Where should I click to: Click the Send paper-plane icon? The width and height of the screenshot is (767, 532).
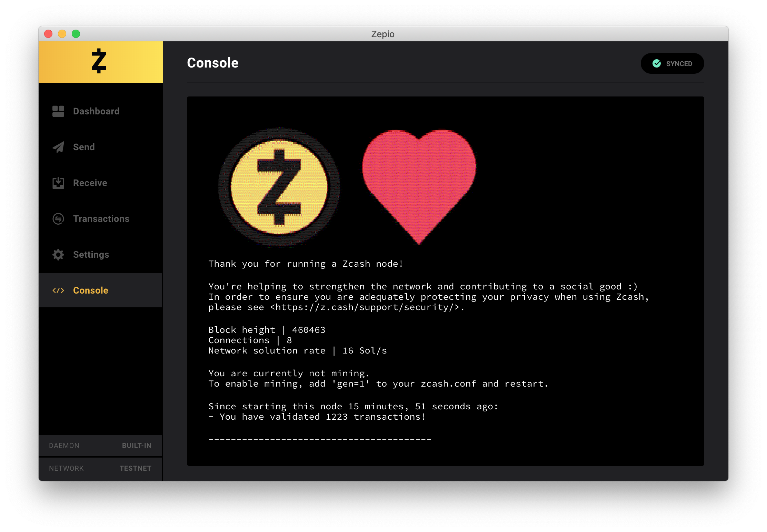(x=58, y=147)
